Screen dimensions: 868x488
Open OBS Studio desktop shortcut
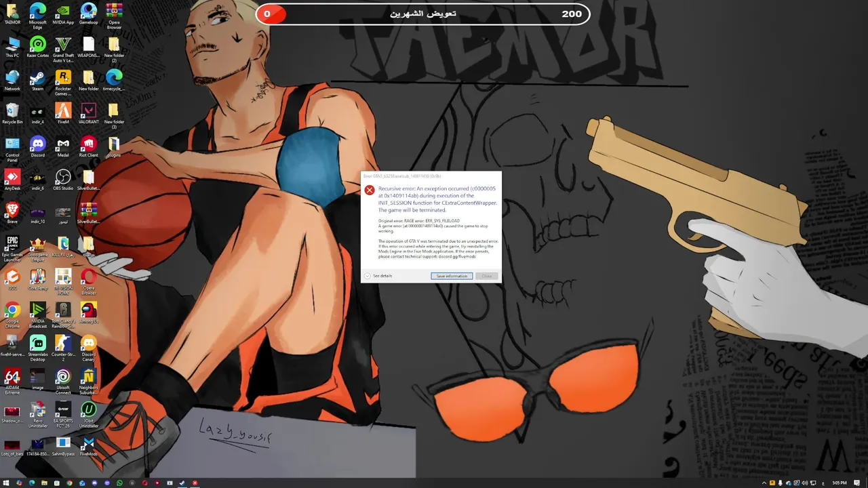[x=63, y=180]
